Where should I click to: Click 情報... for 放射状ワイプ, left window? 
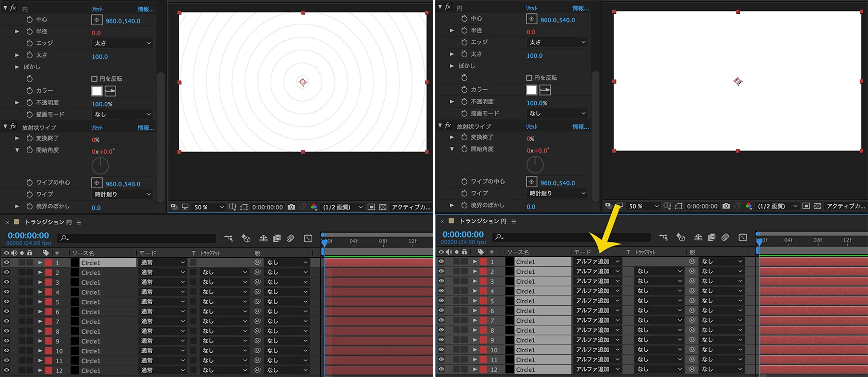click(145, 128)
